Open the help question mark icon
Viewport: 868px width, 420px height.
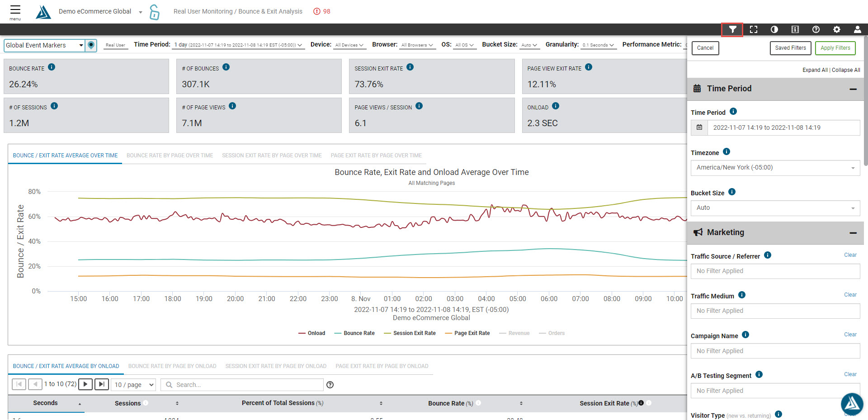[x=816, y=29]
